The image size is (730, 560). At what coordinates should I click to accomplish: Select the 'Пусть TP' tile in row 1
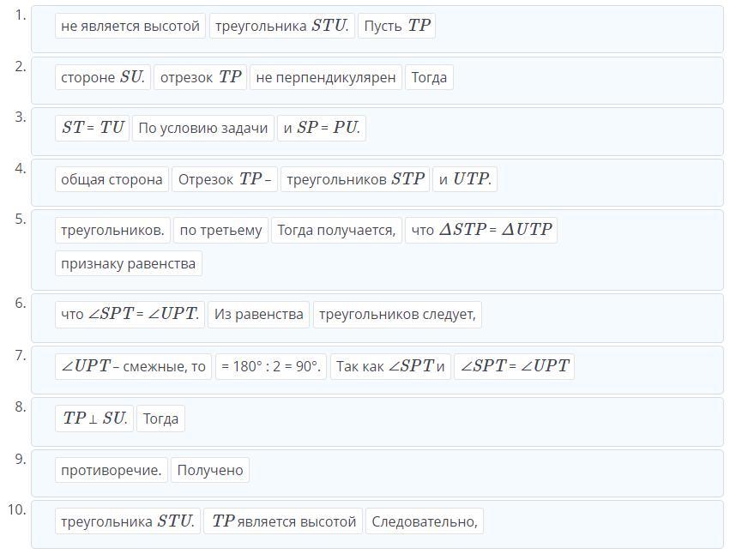(396, 26)
